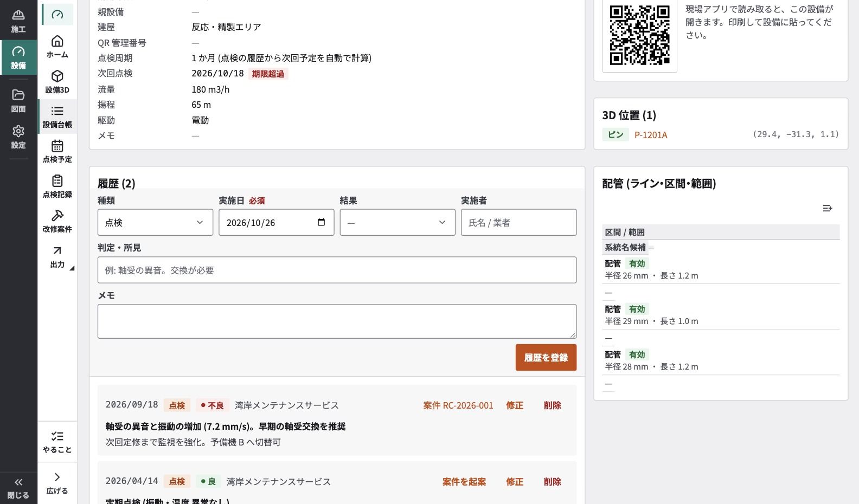
Task: Open the date picker calendar icon in 実施日
Action: coord(321,222)
